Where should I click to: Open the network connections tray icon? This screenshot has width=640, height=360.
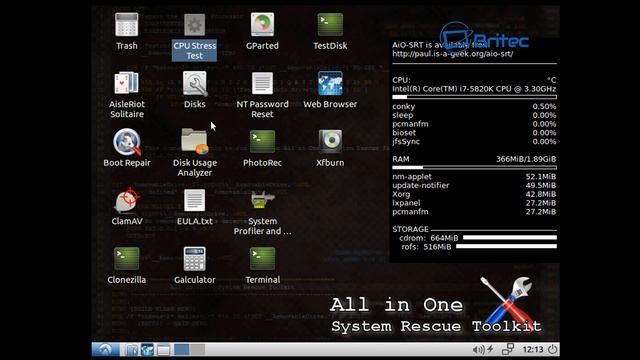tap(508, 349)
